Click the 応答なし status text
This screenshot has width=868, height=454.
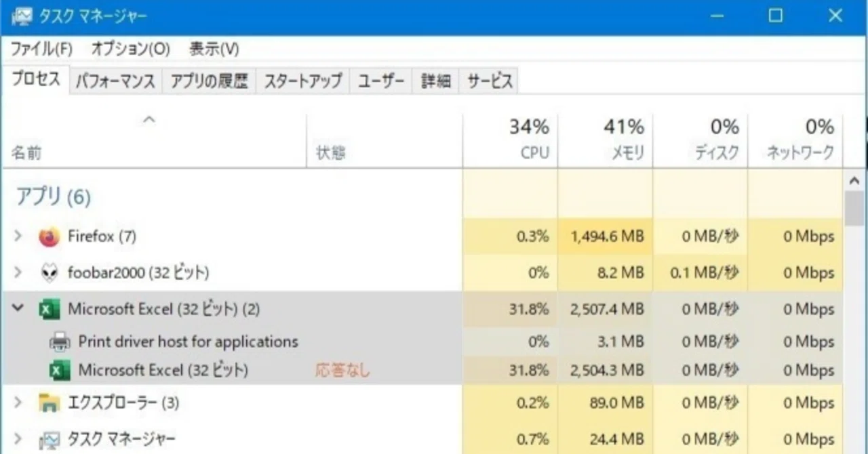point(343,371)
